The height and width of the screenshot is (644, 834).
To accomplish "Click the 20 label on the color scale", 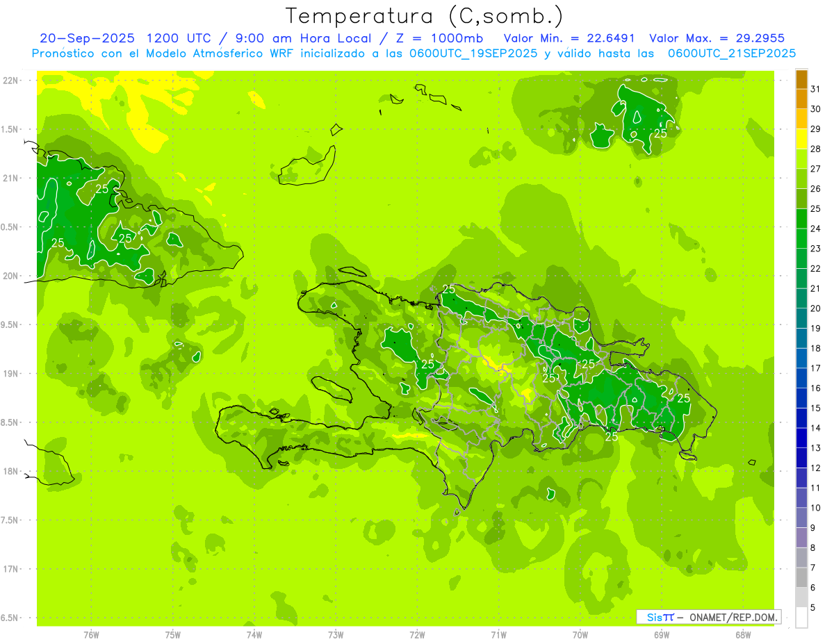I will (816, 308).
